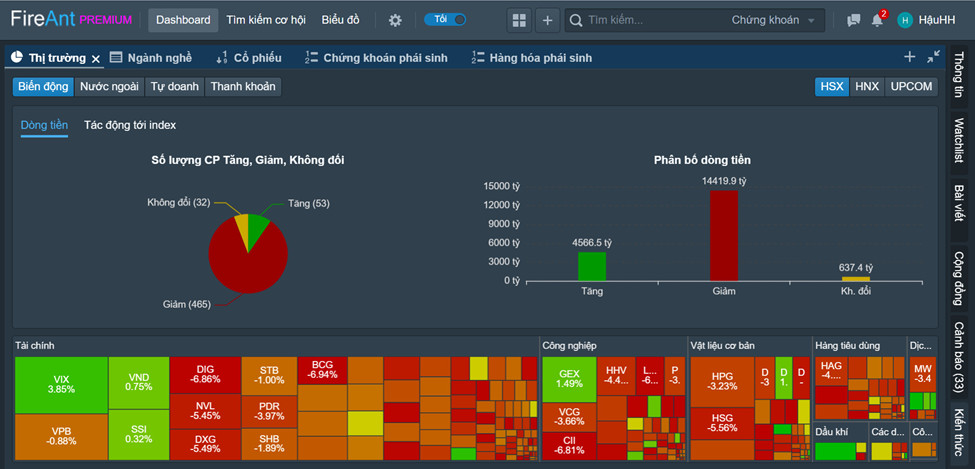The image size is (975, 469).
Task: Switch to the Ngành nghề tab
Action: click(151, 58)
